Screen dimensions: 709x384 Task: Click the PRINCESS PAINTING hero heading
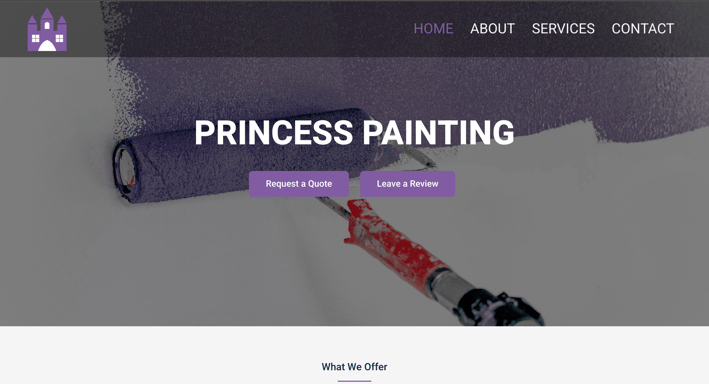354,133
